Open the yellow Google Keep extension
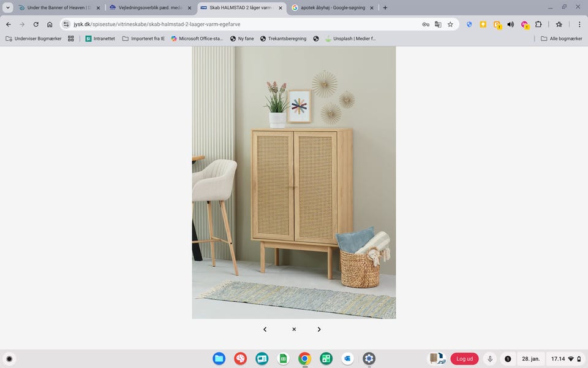 [483, 25]
